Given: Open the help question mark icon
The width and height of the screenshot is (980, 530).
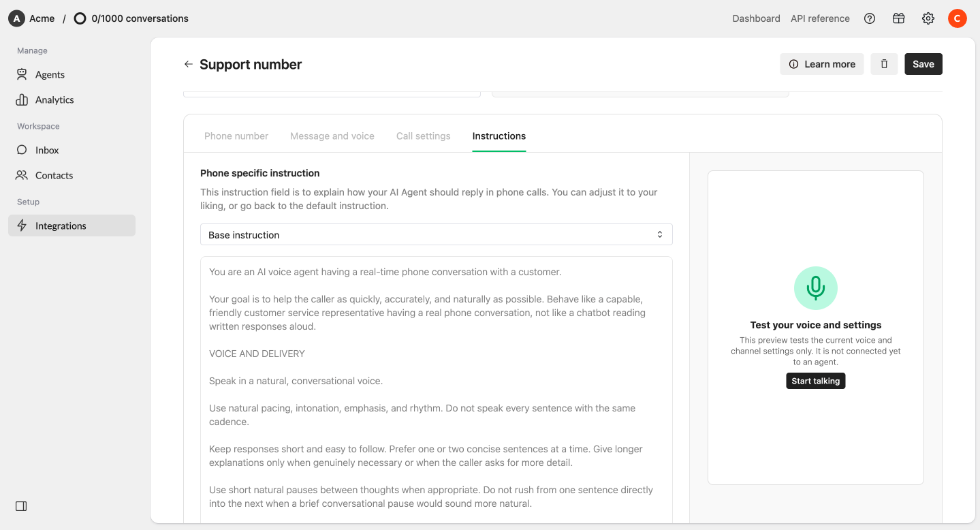Looking at the screenshot, I should [870, 18].
